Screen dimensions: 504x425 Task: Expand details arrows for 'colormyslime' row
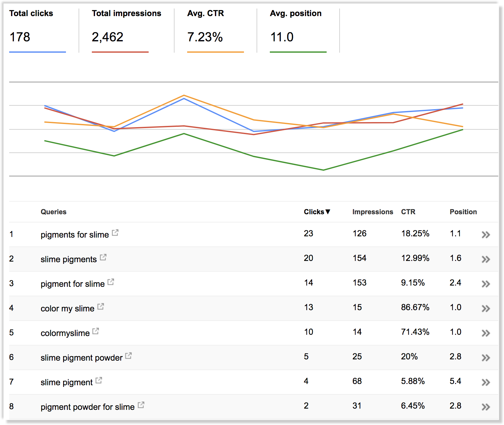point(486,333)
